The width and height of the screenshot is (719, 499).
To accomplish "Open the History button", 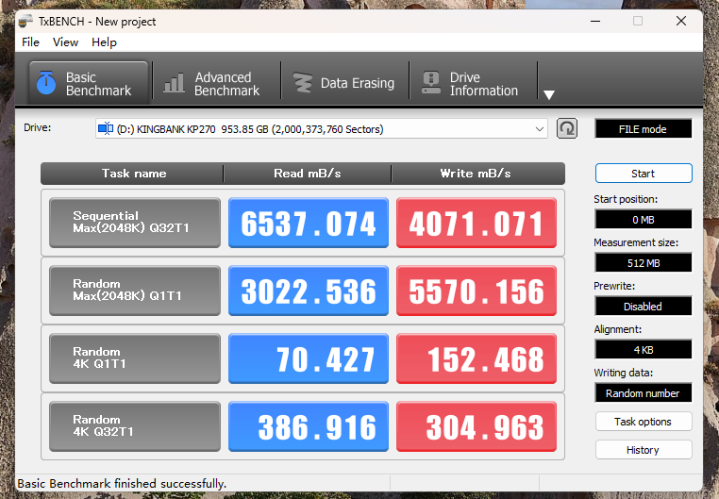I will click(643, 450).
